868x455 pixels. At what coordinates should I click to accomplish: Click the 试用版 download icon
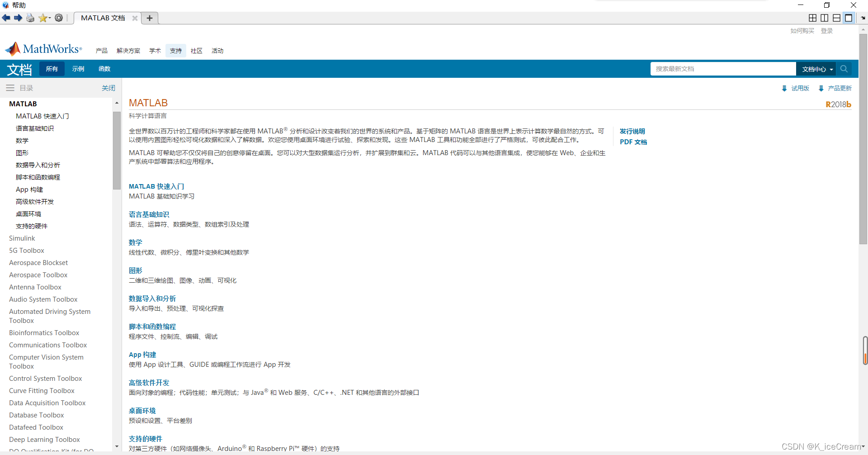[784, 88]
